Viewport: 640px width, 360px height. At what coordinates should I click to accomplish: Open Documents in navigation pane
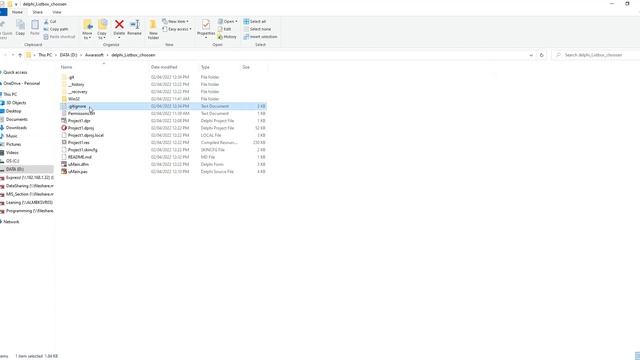[x=16, y=120]
